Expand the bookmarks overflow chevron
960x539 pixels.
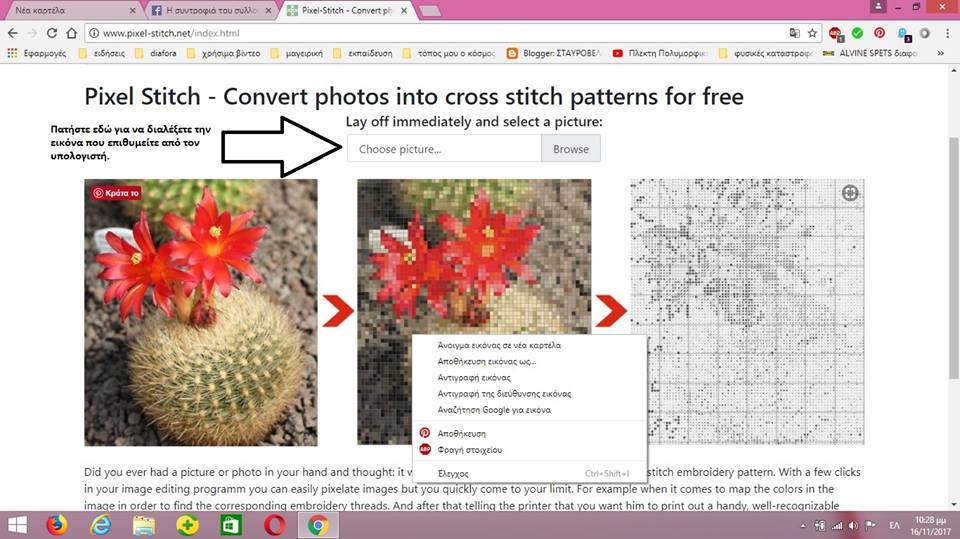[x=940, y=53]
